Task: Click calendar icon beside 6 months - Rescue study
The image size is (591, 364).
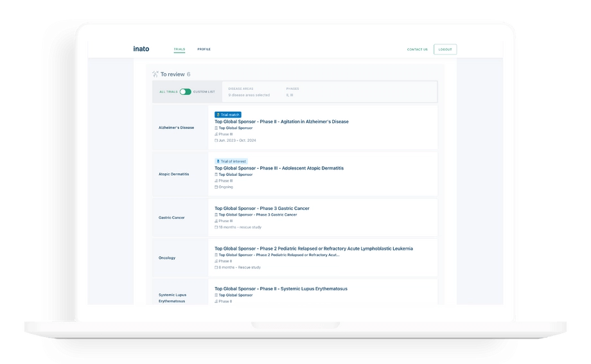Action: tap(216, 268)
